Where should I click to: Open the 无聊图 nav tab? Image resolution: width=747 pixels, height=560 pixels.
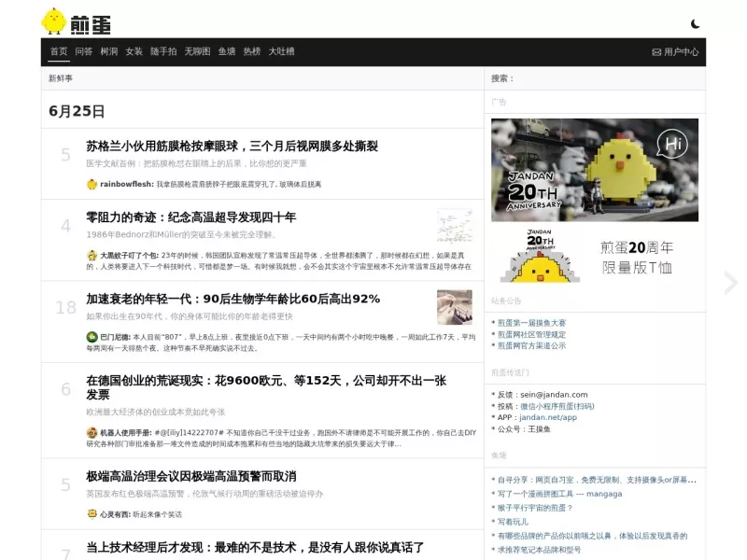(x=197, y=51)
